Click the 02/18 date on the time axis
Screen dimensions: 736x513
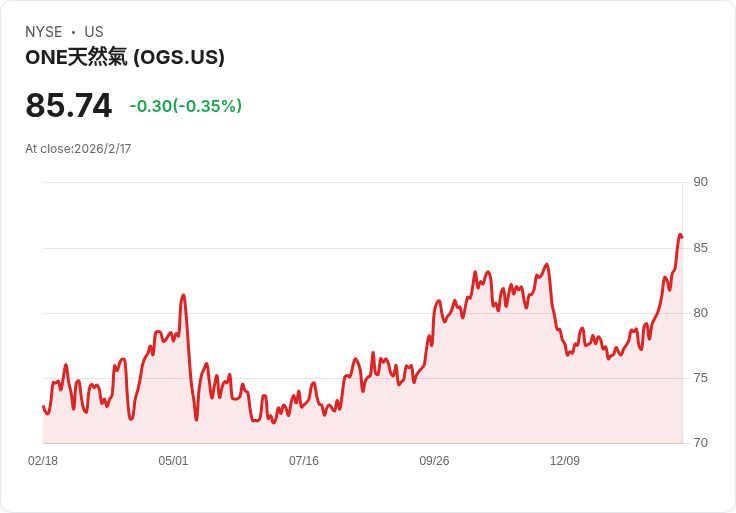[x=43, y=461]
